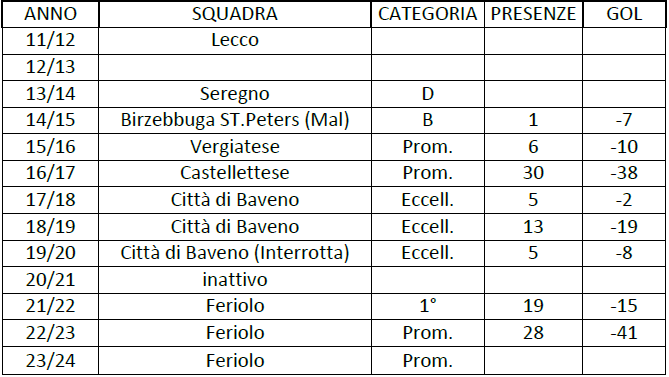Image resolution: width=669 pixels, height=377 pixels.
Task: Click the -41 goals cell
Action: [624, 333]
